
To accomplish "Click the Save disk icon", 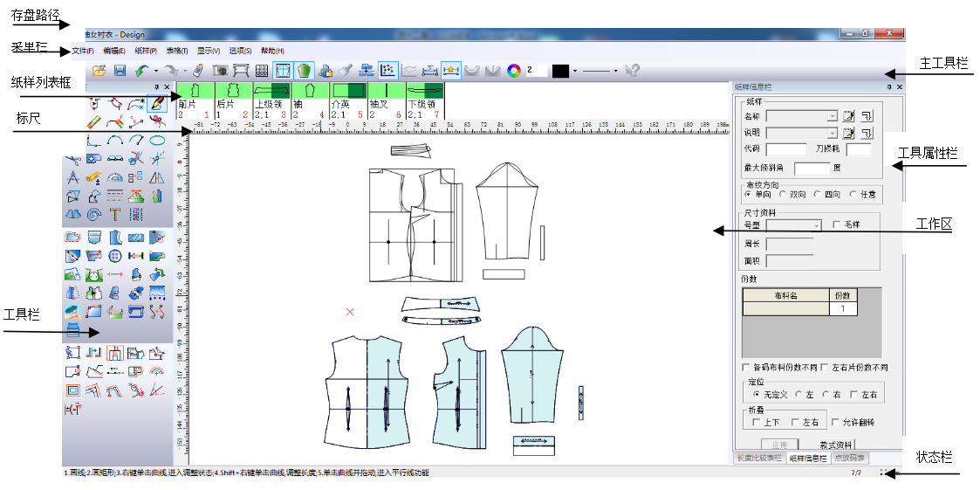I will click(120, 71).
